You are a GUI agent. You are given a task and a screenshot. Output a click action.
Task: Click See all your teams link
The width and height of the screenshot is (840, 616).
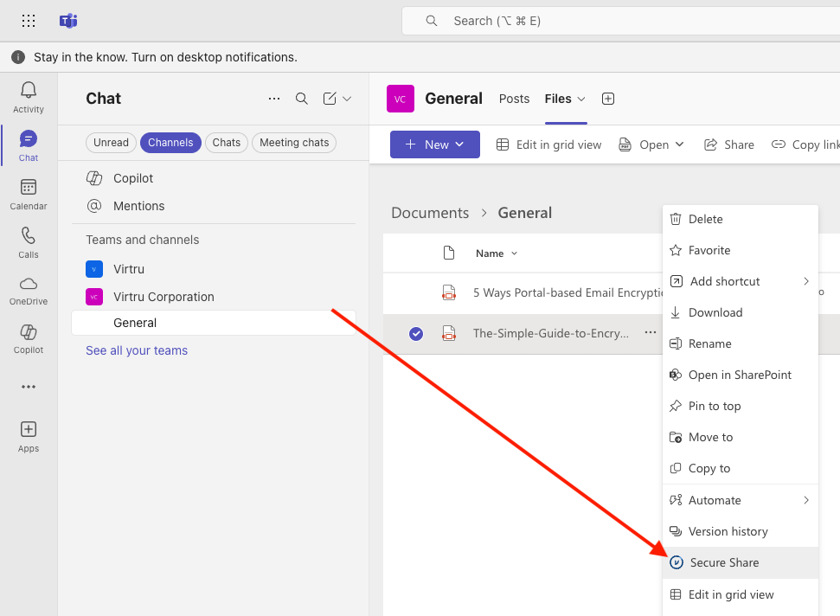pyautogui.click(x=137, y=350)
